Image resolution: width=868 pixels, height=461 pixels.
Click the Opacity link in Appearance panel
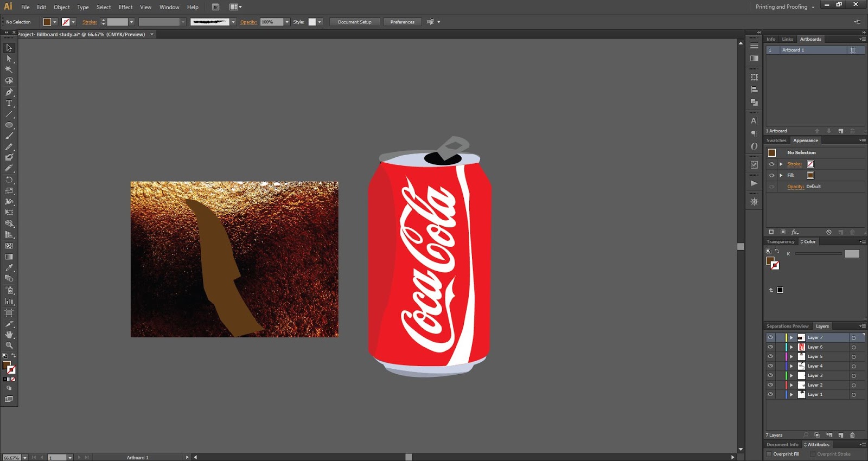click(x=795, y=187)
